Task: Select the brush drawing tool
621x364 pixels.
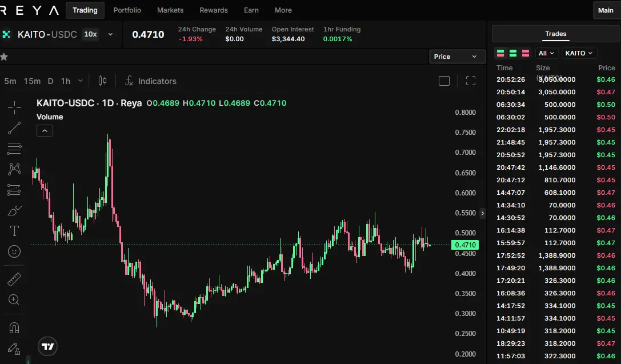Action: pos(14,210)
